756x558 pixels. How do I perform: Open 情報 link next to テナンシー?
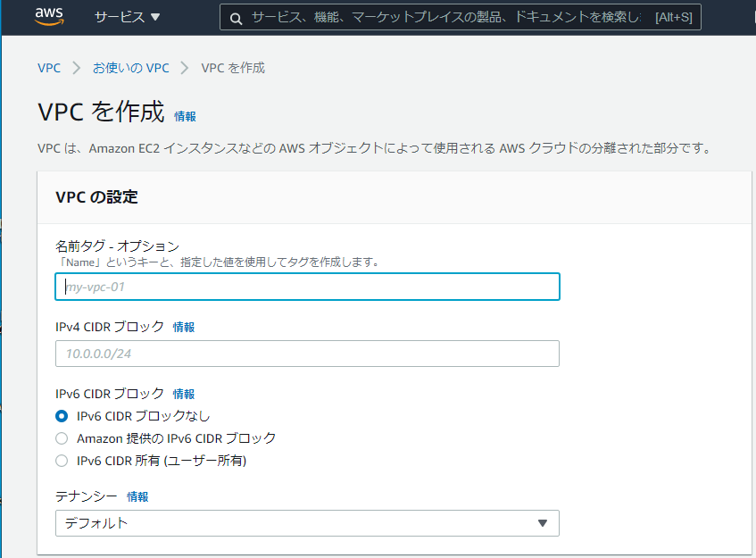(x=137, y=496)
